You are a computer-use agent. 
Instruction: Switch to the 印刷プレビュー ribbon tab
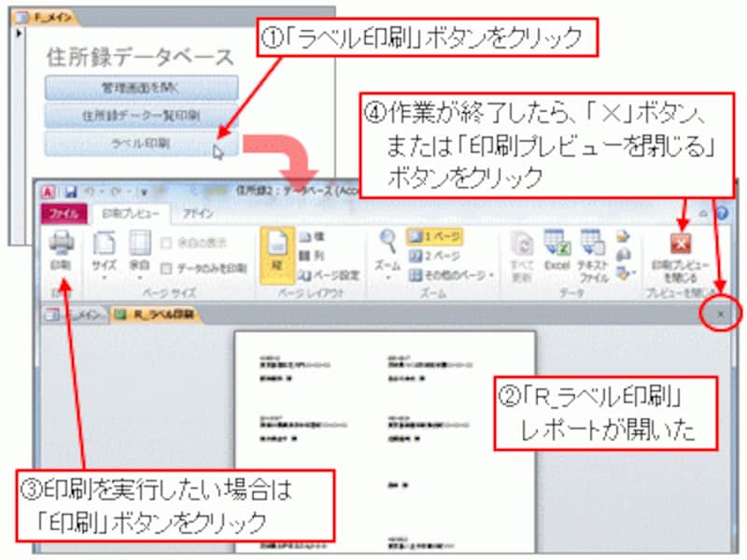pos(130,214)
